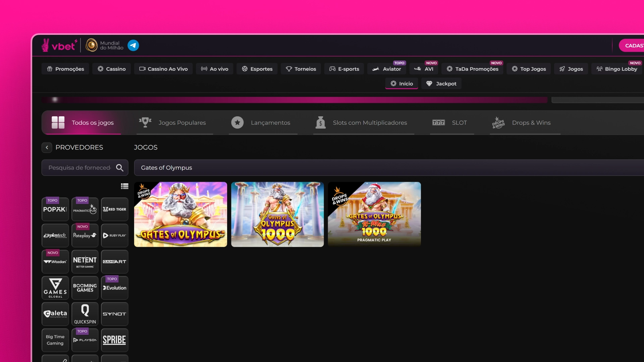Click the vbet logo
Viewport: 644px width, 362px height.
(x=60, y=45)
